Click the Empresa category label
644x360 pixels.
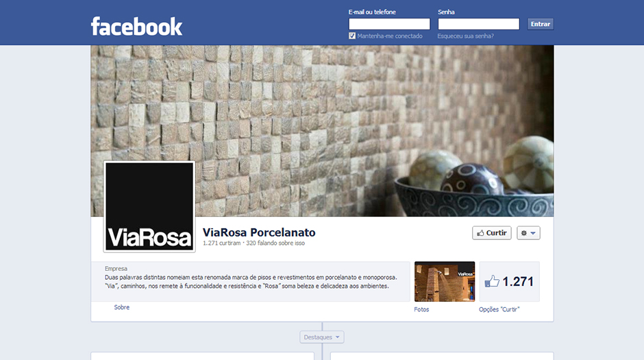click(116, 269)
